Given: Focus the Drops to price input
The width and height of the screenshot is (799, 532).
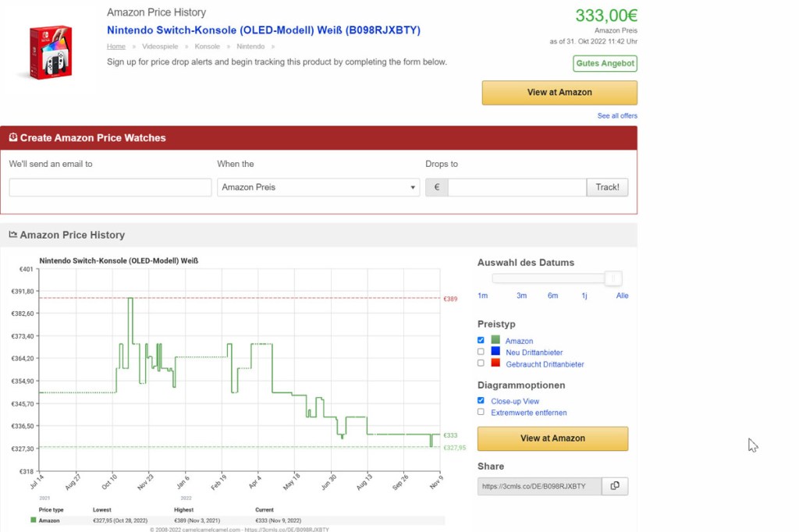Looking at the screenshot, I should pyautogui.click(x=517, y=187).
